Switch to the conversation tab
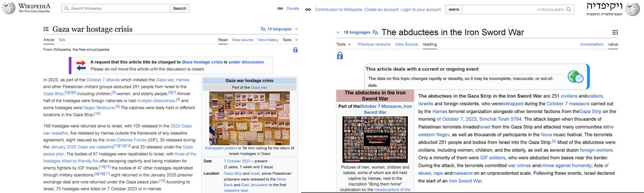644x193 pixels. tap(591, 44)
